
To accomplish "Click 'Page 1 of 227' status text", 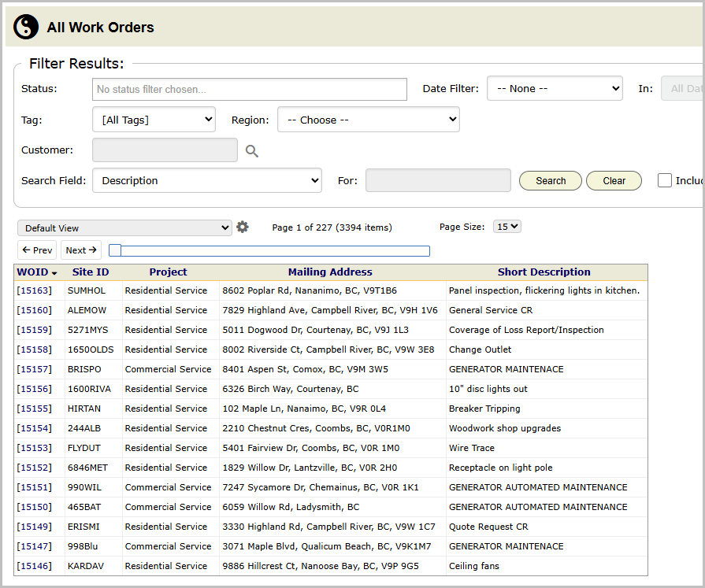I will coord(302,227).
